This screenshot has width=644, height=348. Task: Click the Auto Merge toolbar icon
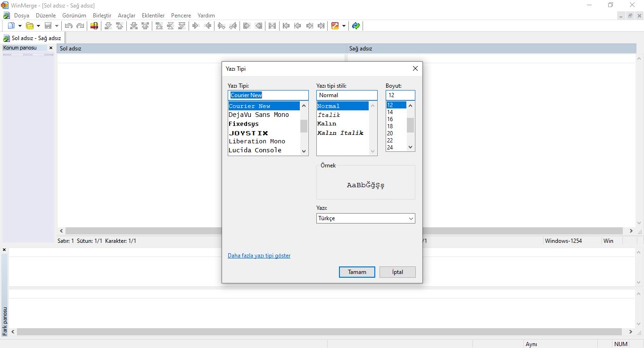pyautogui.click(x=272, y=26)
